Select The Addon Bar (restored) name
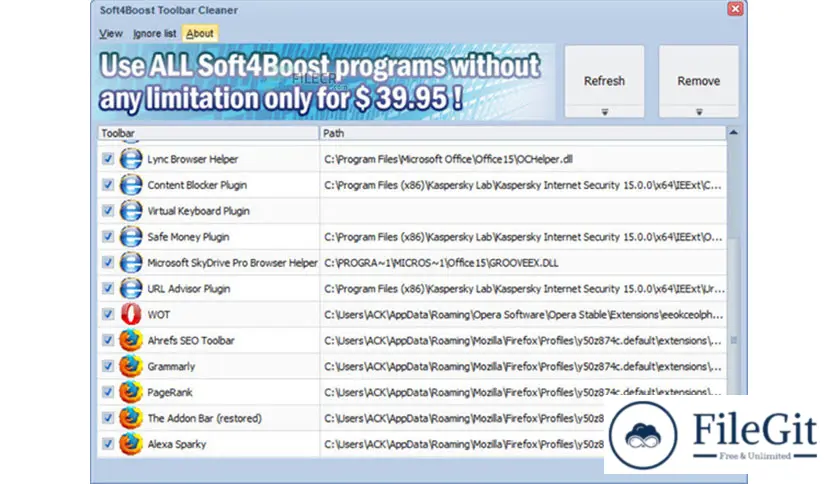The image size is (836, 484). (x=205, y=418)
